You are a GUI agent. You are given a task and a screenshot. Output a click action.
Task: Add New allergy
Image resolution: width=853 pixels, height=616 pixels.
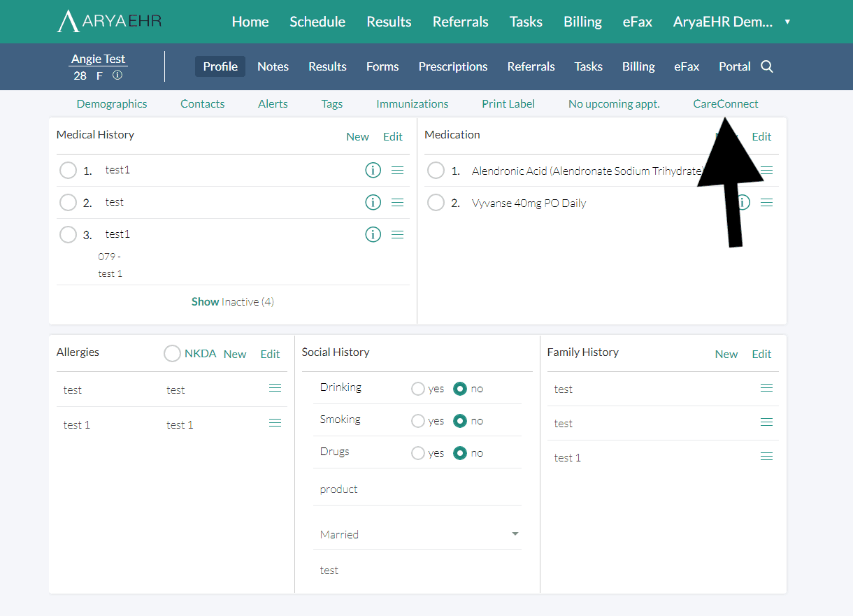[235, 354]
